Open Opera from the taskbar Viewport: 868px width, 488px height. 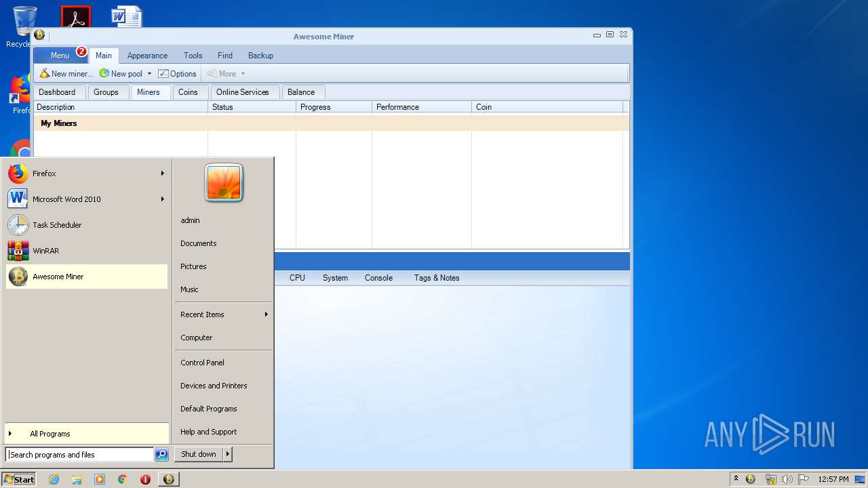[x=145, y=479]
